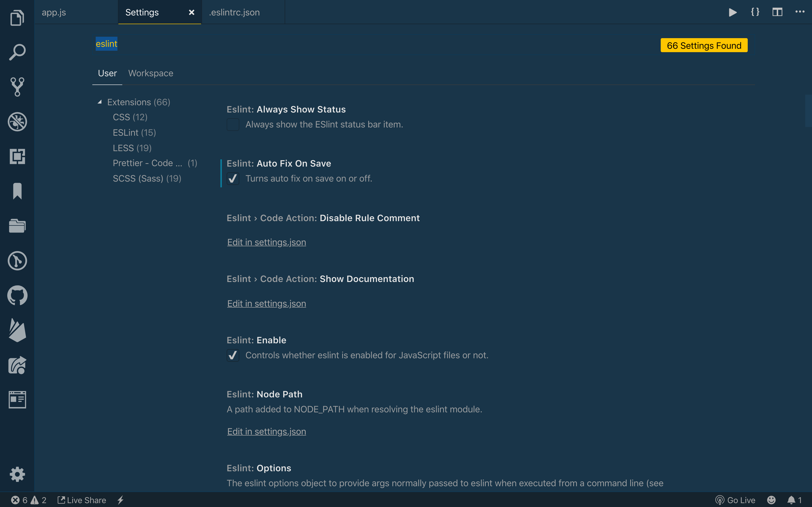
Task: Open the Debug panel icon
Action: pos(17,122)
